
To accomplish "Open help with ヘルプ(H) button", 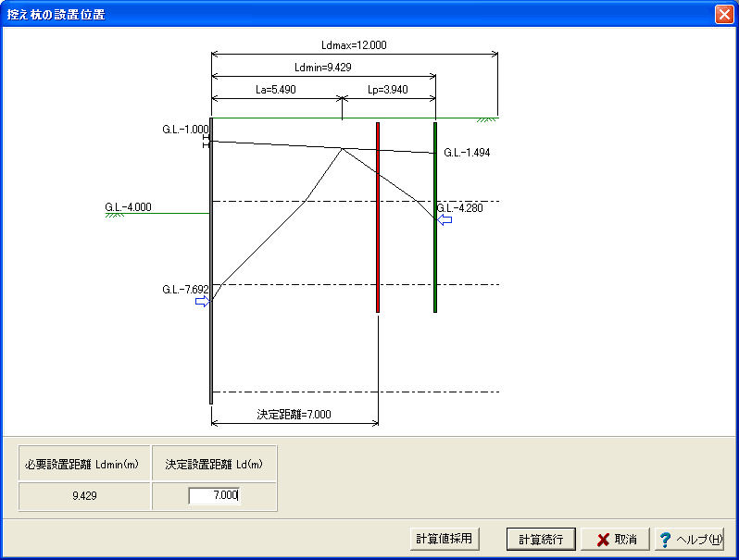I will pos(690,539).
